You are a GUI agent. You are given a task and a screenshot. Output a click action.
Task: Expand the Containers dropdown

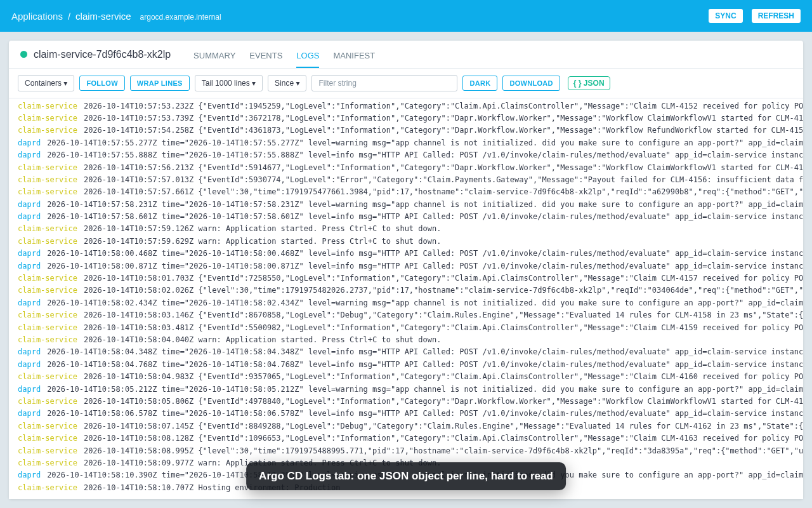(x=46, y=83)
